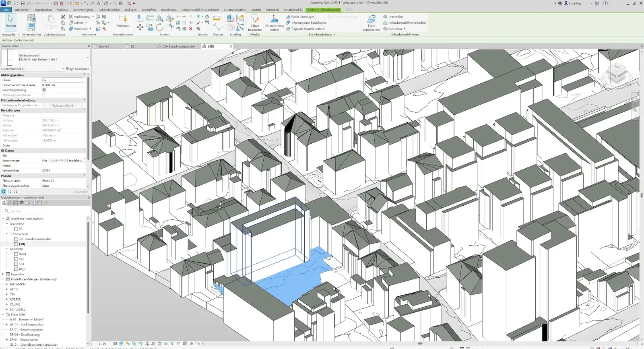Click sort descending Z-A toggle in properties

coord(15,192)
